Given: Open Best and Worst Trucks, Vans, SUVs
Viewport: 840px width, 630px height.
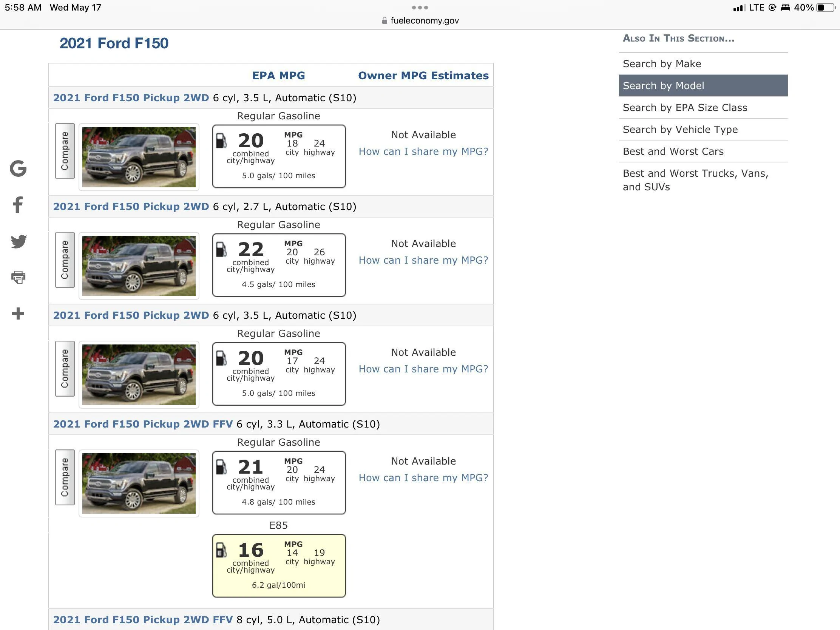Looking at the screenshot, I should pos(703,180).
